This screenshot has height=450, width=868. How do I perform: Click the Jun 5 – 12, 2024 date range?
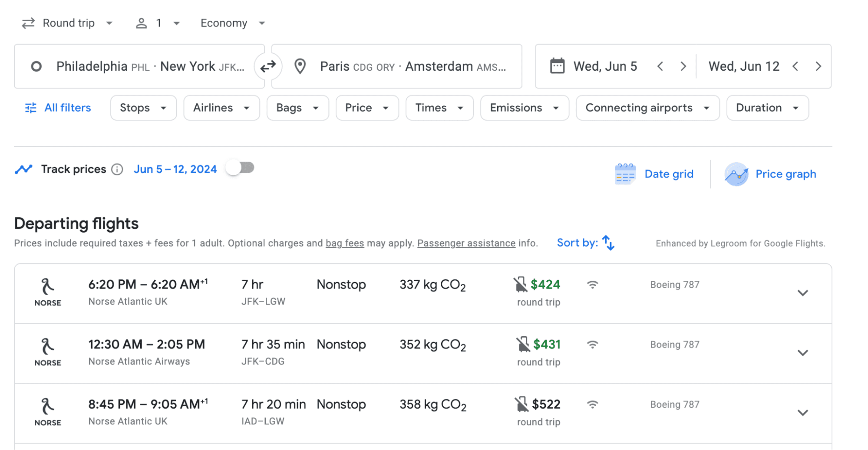[x=175, y=169]
